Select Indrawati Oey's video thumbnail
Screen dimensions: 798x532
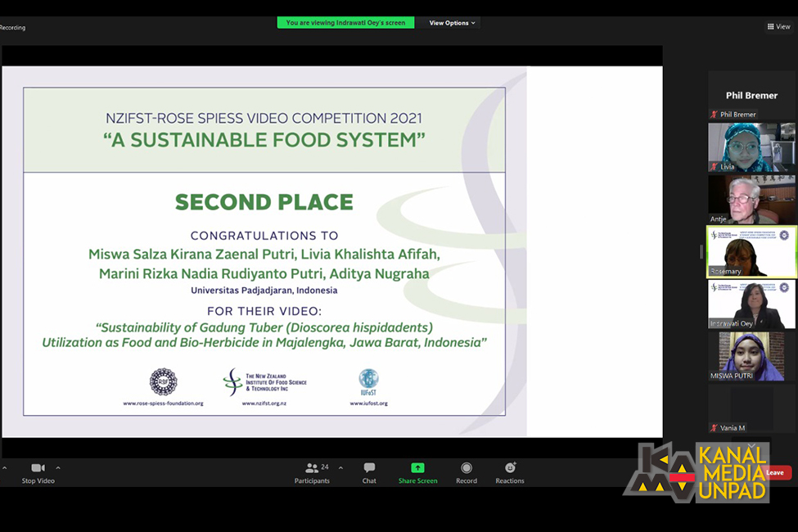tap(751, 304)
